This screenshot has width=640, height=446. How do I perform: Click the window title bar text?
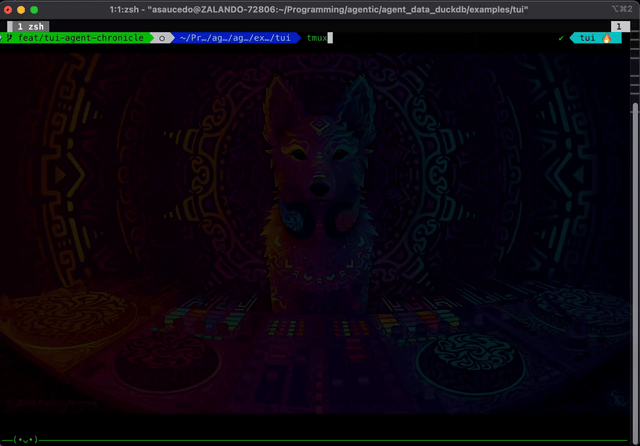tap(319, 9)
